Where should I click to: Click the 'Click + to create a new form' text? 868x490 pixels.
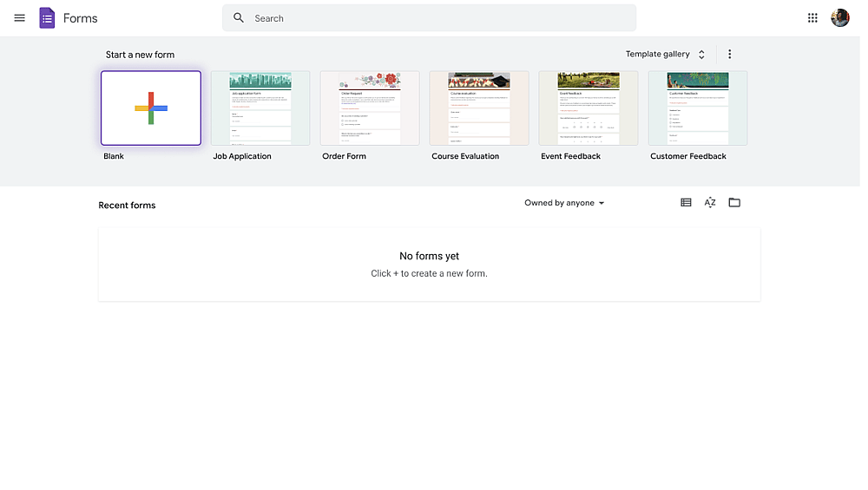(x=430, y=274)
